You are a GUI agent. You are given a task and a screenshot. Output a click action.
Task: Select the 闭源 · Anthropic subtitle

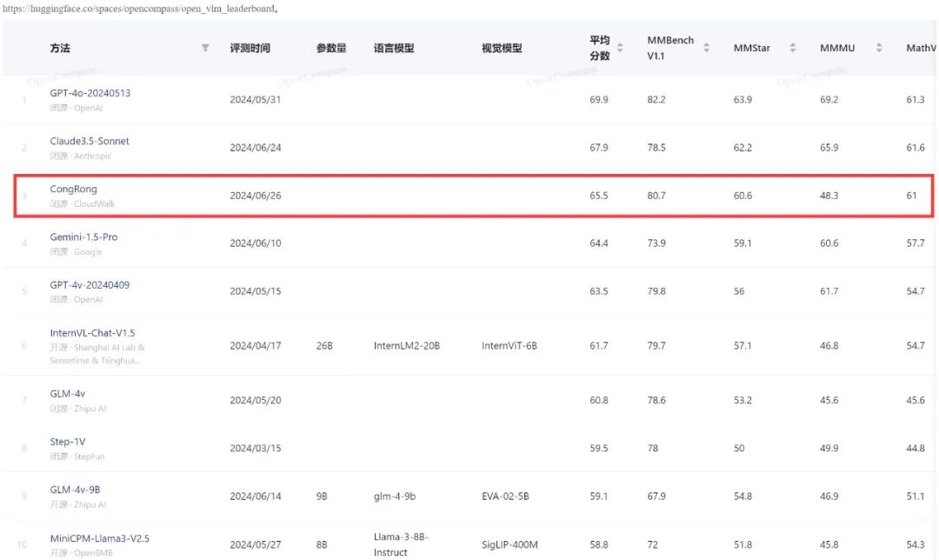(x=80, y=156)
